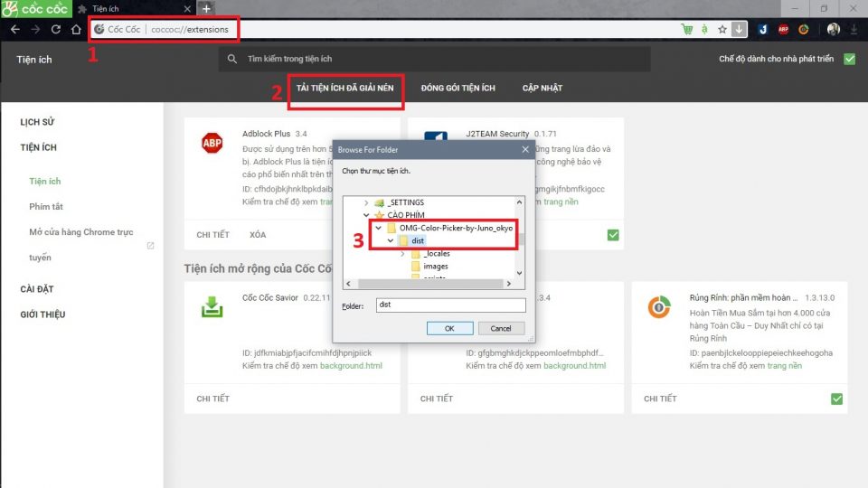Click the Cốc Cốc logo button

[x=36, y=9]
